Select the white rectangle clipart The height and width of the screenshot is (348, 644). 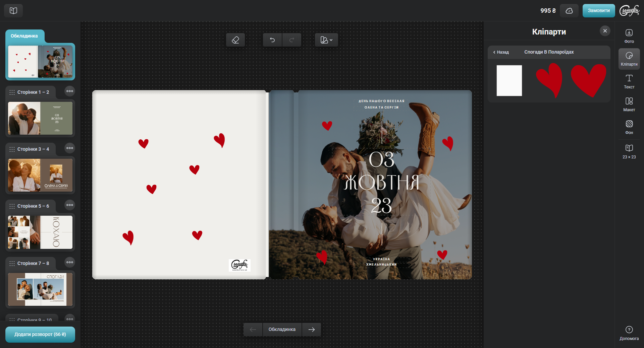point(509,81)
